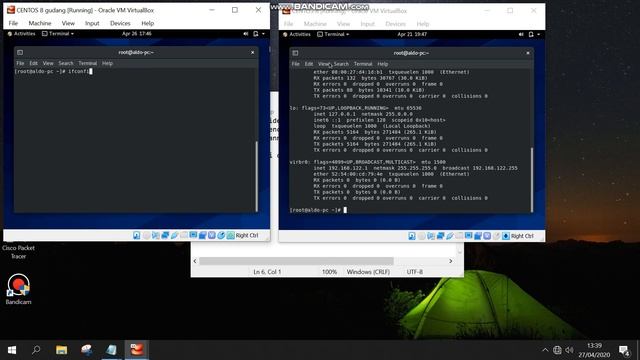Click USB indicator in right VirtualBox status bar
640x360 pixels.
pos(450,236)
